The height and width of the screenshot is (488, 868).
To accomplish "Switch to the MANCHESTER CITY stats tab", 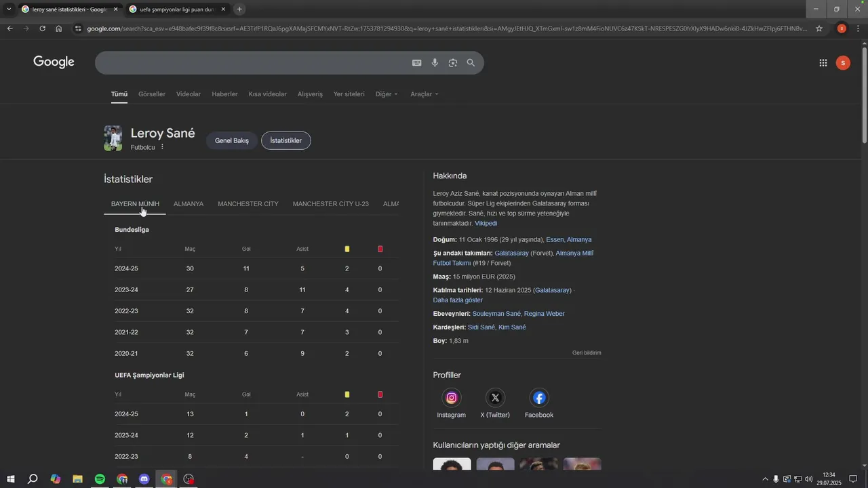I will 248,204.
